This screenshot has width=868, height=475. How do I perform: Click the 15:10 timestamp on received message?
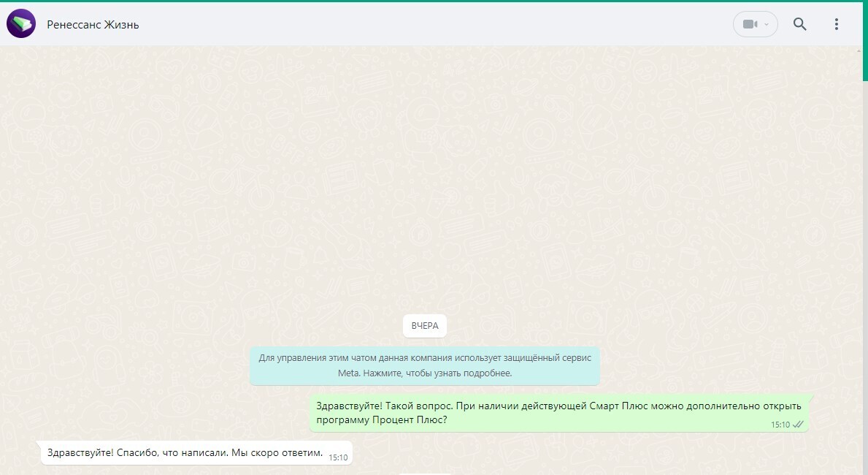[x=338, y=457]
